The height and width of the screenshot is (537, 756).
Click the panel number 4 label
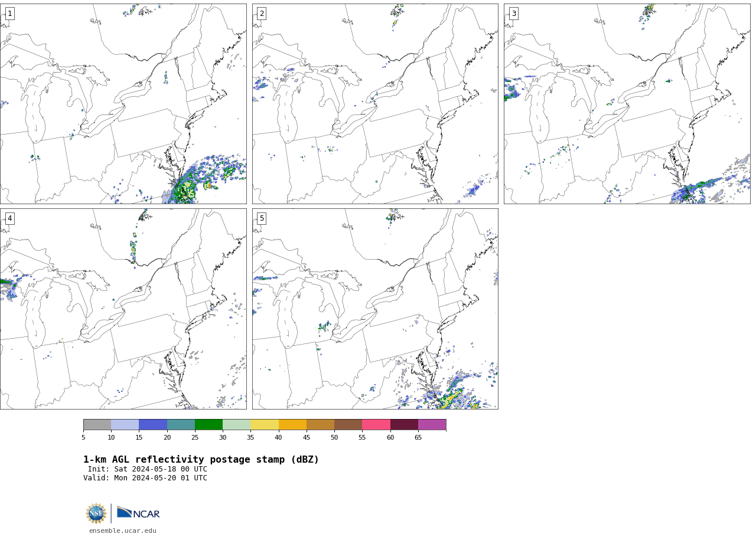click(x=9, y=218)
